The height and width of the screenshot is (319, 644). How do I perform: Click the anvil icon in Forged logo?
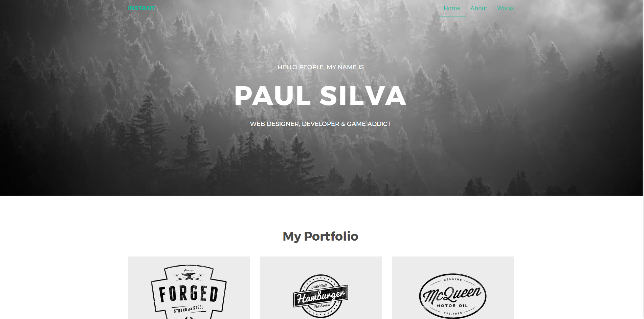[x=188, y=277]
